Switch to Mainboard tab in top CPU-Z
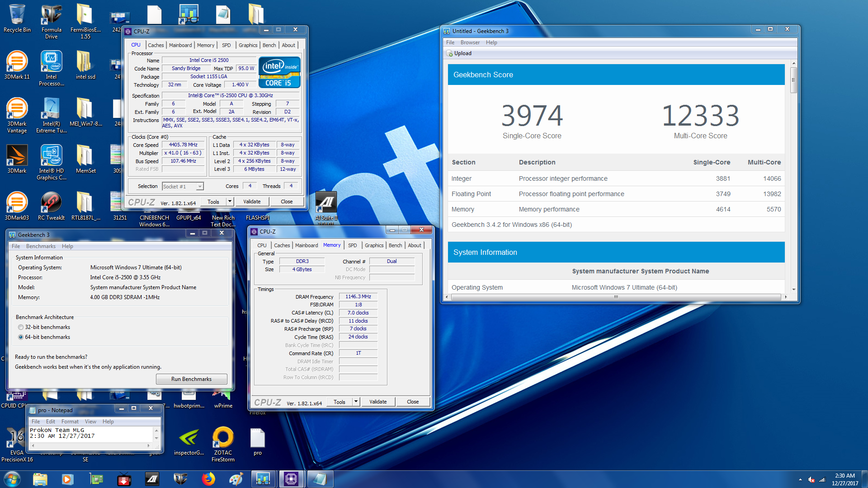 click(180, 45)
